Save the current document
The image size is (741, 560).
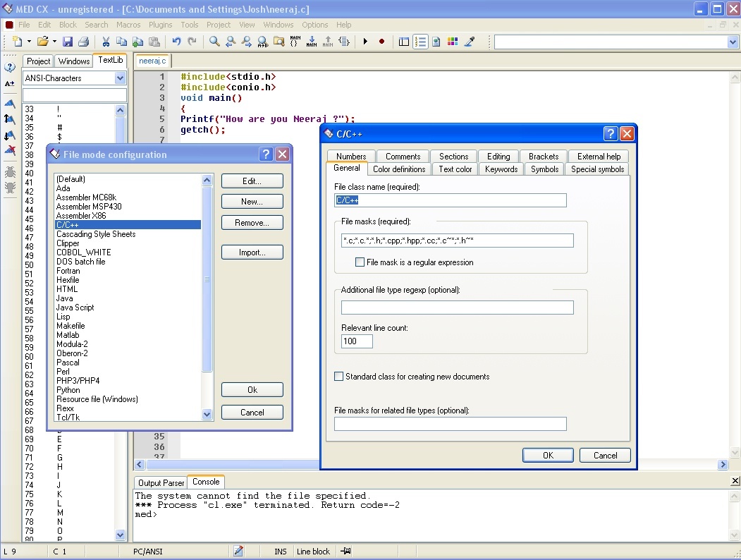pyautogui.click(x=68, y=42)
